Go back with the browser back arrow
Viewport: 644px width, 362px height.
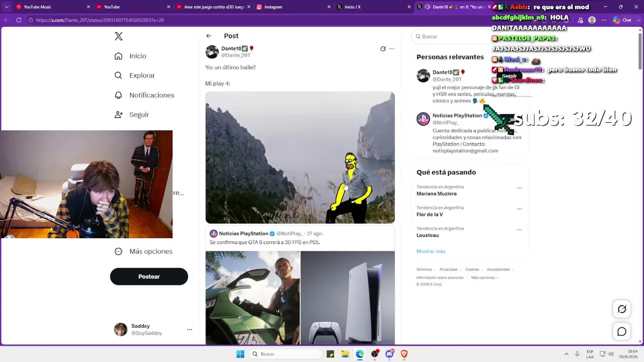click(x=6, y=20)
